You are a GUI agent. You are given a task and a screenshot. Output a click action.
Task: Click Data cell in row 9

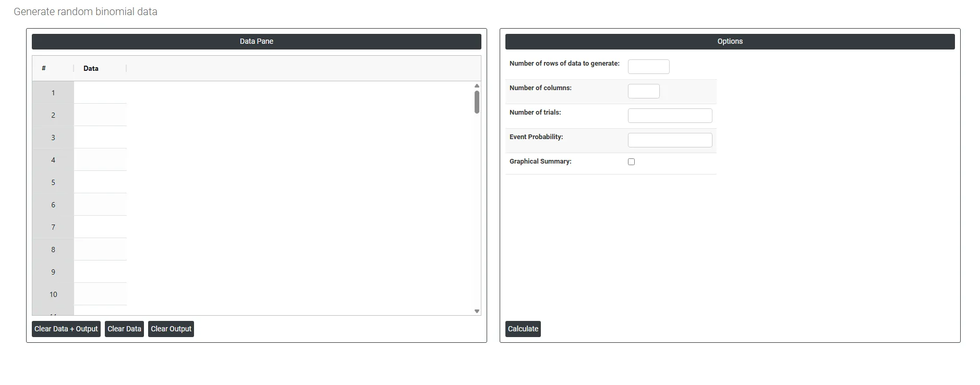click(100, 272)
